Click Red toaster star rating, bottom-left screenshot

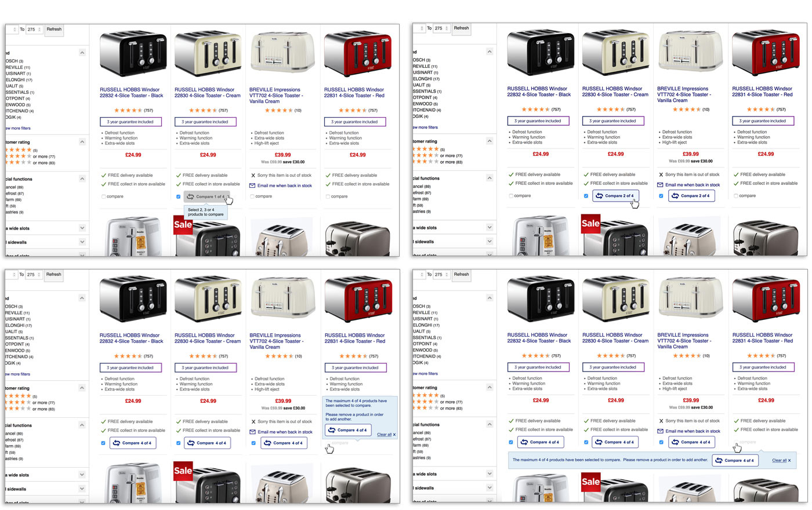[x=354, y=356]
